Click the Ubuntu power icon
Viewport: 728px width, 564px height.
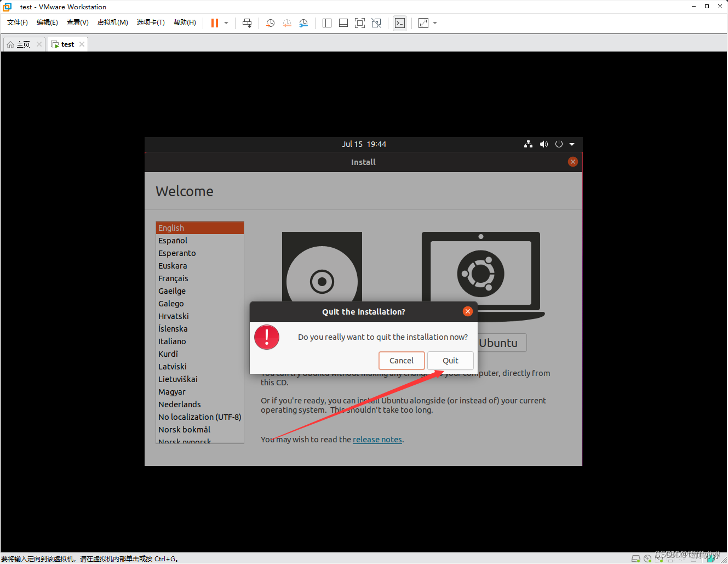pyautogui.click(x=559, y=144)
